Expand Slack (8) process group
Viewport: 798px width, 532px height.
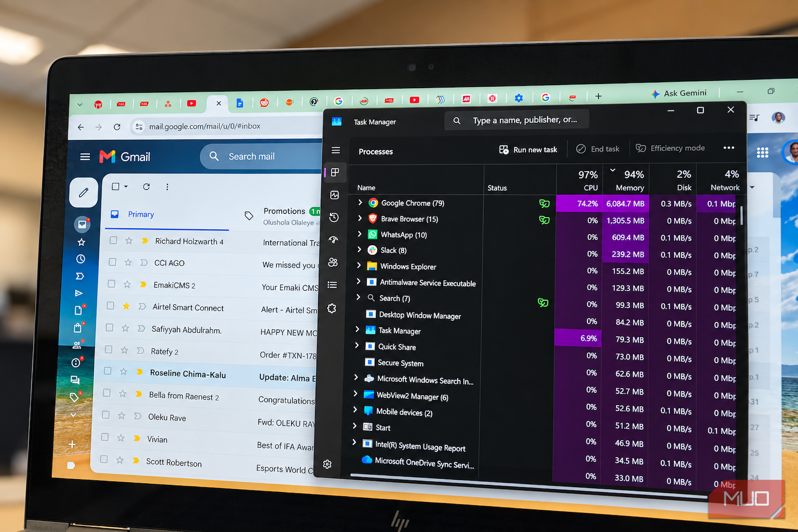(359, 250)
